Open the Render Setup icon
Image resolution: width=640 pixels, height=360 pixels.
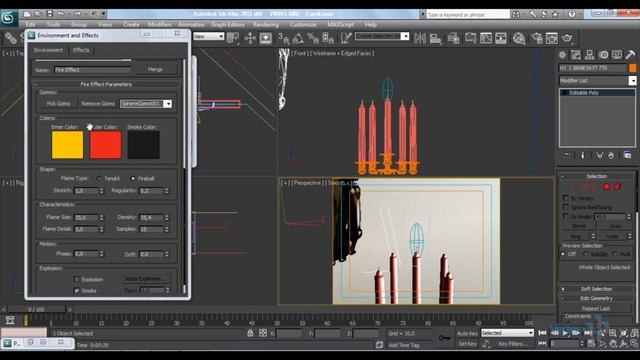point(537,38)
